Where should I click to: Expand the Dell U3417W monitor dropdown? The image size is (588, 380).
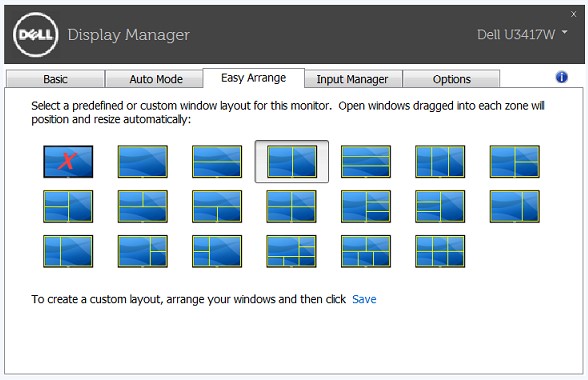click(522, 35)
